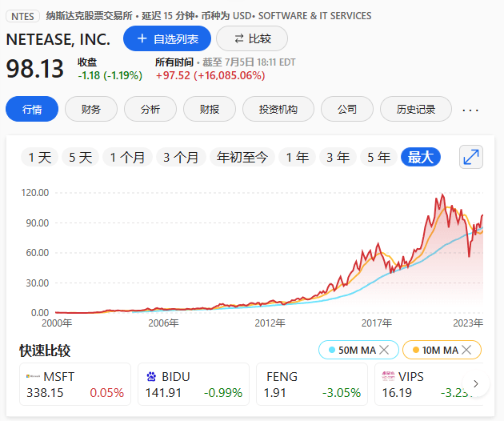Switch to the 财务 tab
The image size is (504, 421).
click(x=91, y=109)
